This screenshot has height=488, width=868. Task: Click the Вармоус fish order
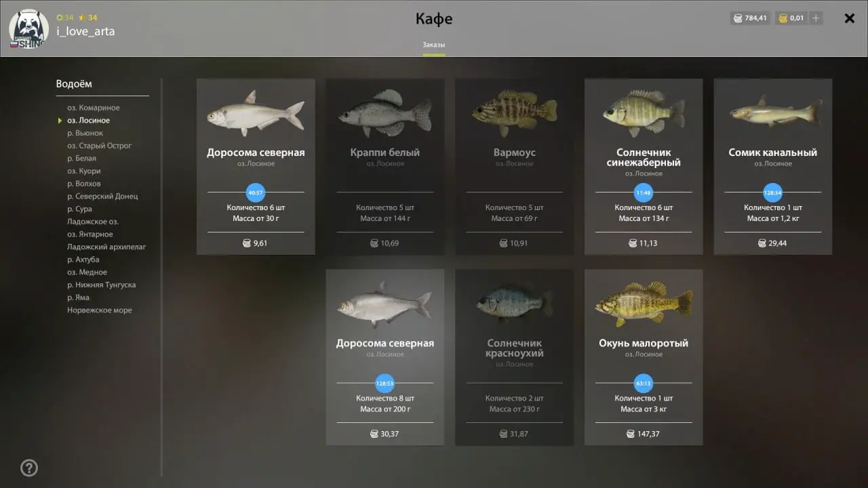pos(514,167)
